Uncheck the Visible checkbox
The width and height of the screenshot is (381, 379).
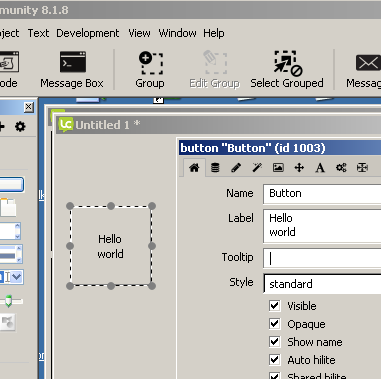tap(275, 306)
